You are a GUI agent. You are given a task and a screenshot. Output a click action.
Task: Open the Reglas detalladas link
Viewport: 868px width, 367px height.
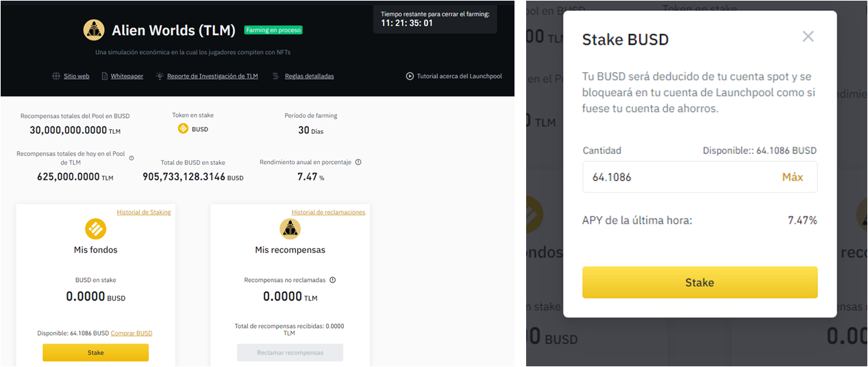coord(310,76)
